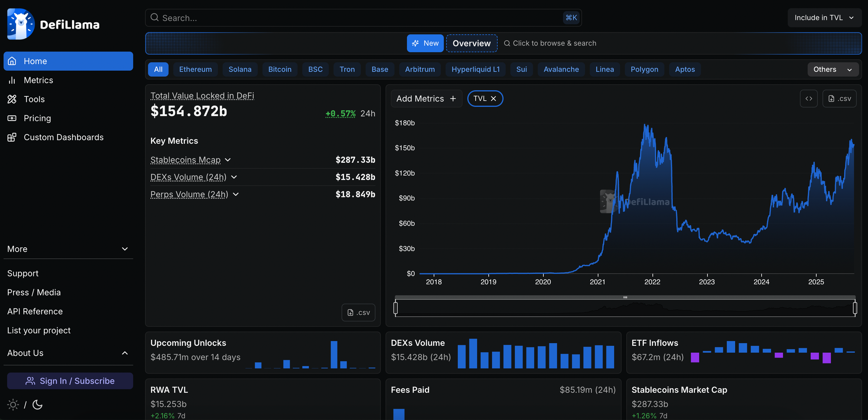Click the user icon in Sign In button
Viewport: 868px width, 420px height.
click(x=30, y=381)
